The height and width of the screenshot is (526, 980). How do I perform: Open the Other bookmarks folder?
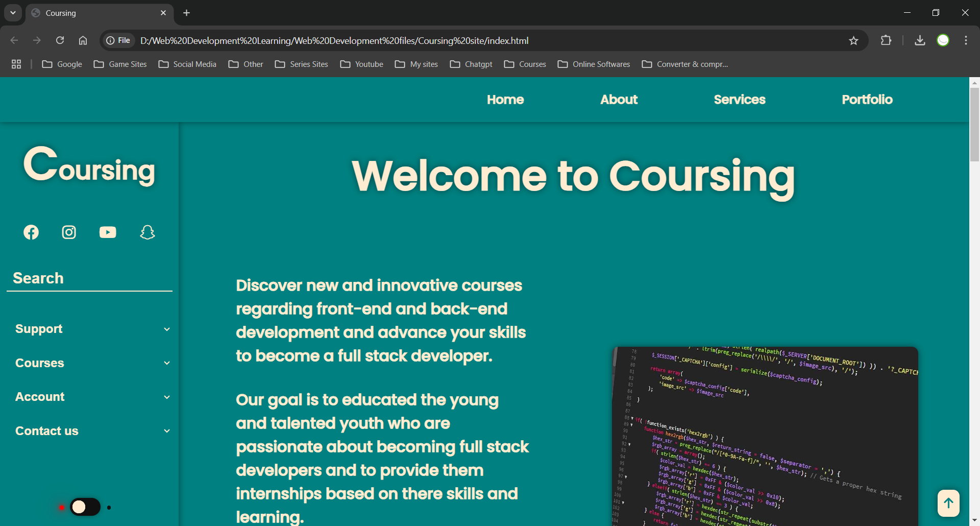pos(246,64)
